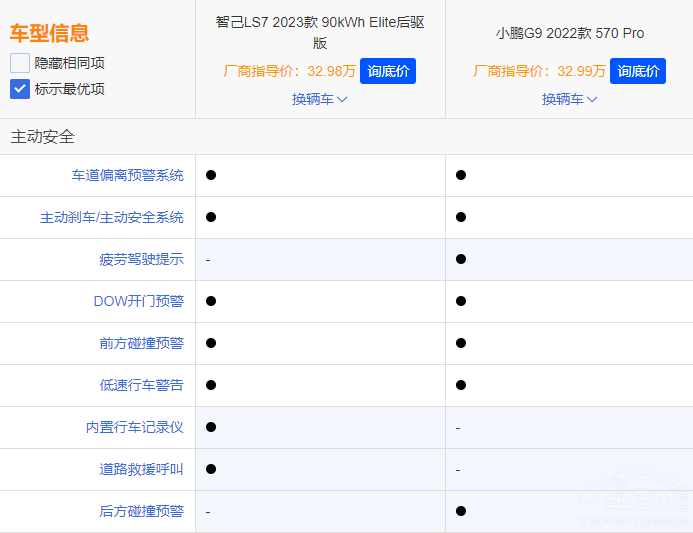Open 后方碰撞预警 feature link
693x533 pixels.
[x=141, y=511]
